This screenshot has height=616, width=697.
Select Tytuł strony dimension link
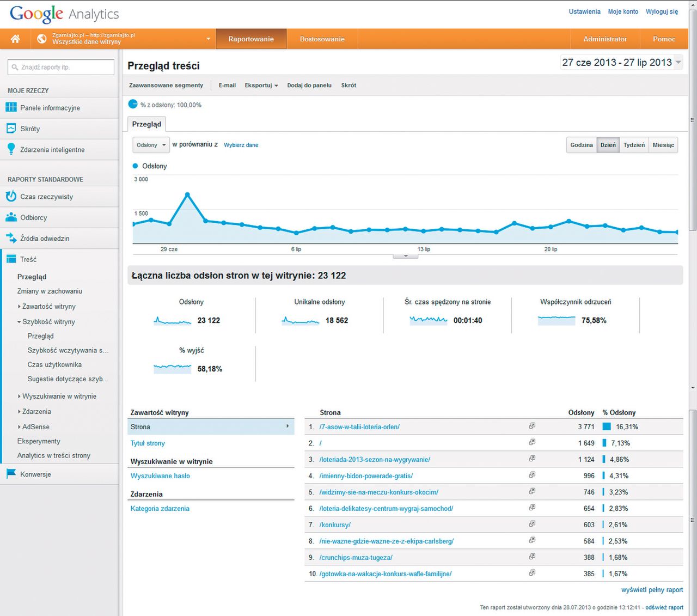[x=148, y=443]
